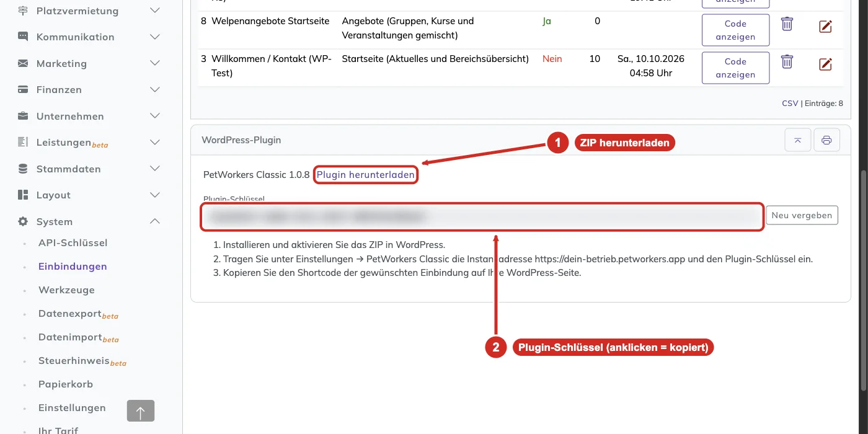
Task: Click the Finanzen credit card icon
Action: coord(23,89)
